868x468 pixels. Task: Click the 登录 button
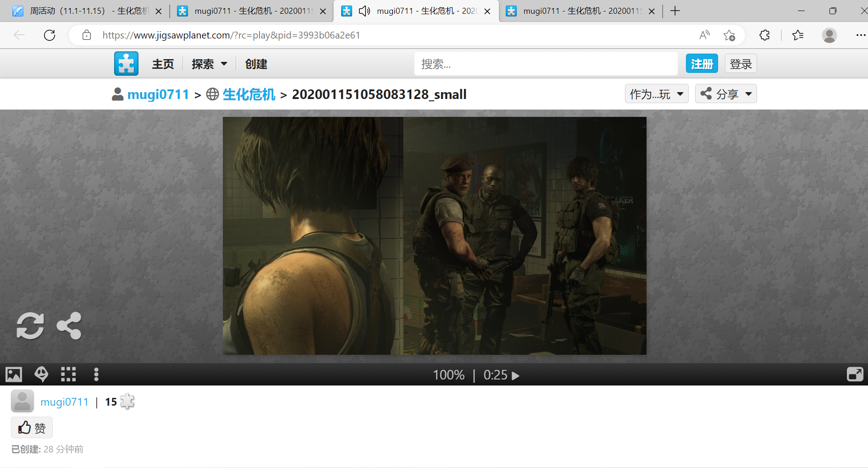[741, 64]
